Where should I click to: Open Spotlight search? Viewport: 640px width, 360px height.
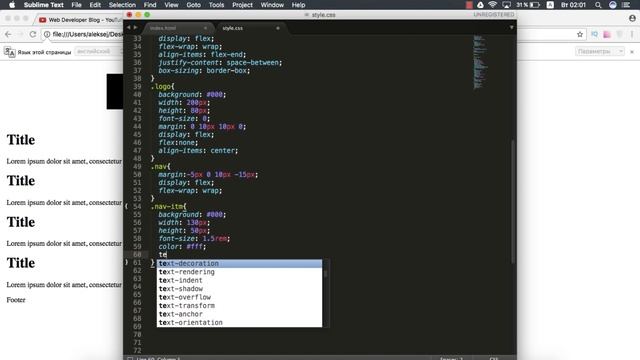[x=598, y=5]
